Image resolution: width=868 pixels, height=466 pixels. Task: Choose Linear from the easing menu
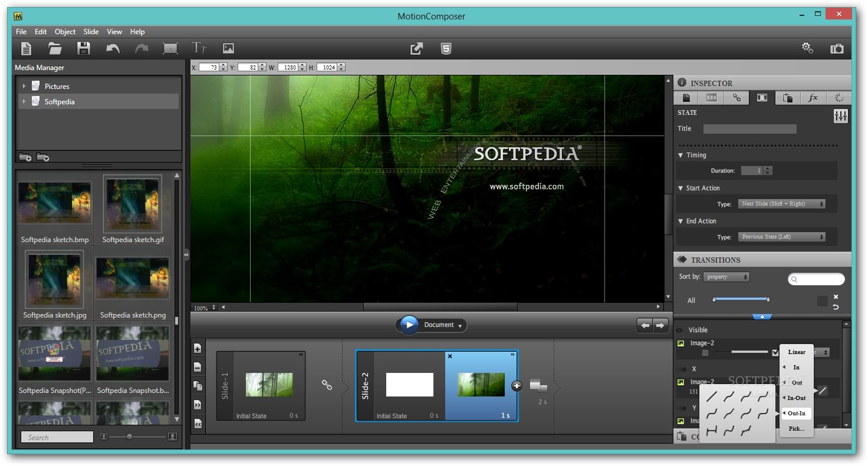tap(797, 352)
